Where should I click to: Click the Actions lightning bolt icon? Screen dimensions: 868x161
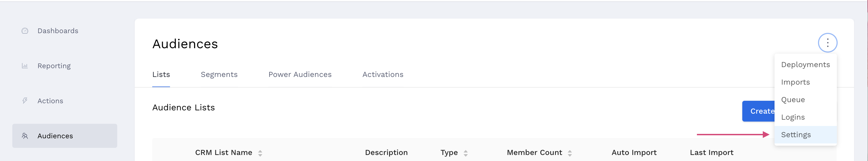pyautogui.click(x=25, y=100)
